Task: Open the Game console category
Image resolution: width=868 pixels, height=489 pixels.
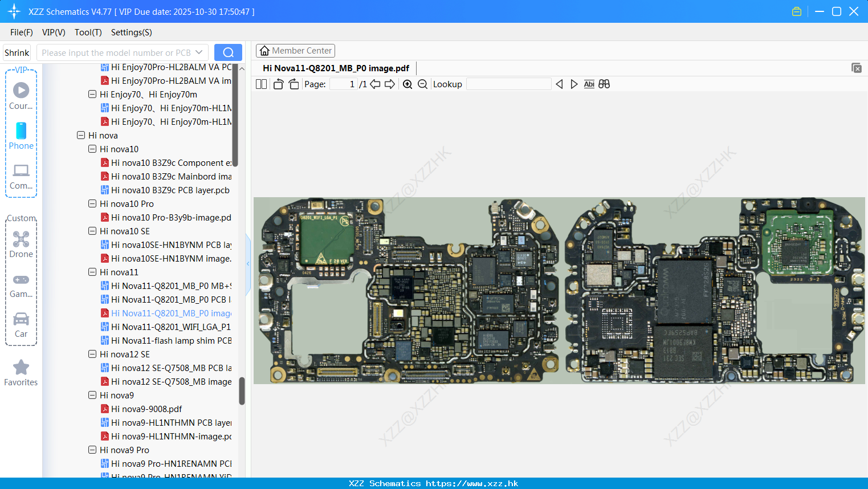Action: (x=21, y=280)
